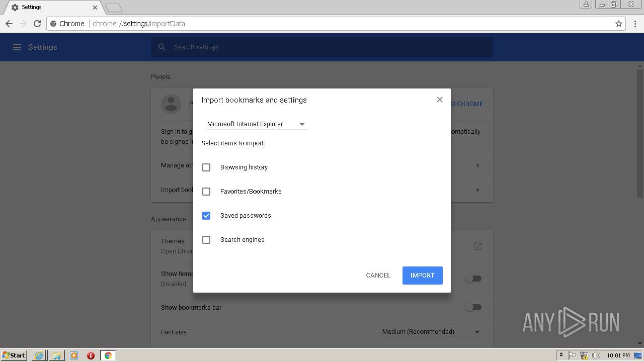Tick the Favorites/Bookmarks checkbox
The height and width of the screenshot is (362, 644).
coord(206,192)
